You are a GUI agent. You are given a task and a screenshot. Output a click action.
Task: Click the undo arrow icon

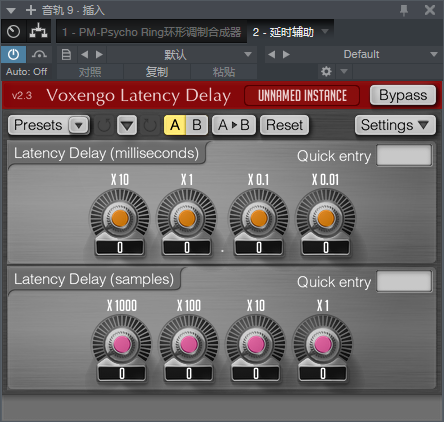click(x=104, y=126)
